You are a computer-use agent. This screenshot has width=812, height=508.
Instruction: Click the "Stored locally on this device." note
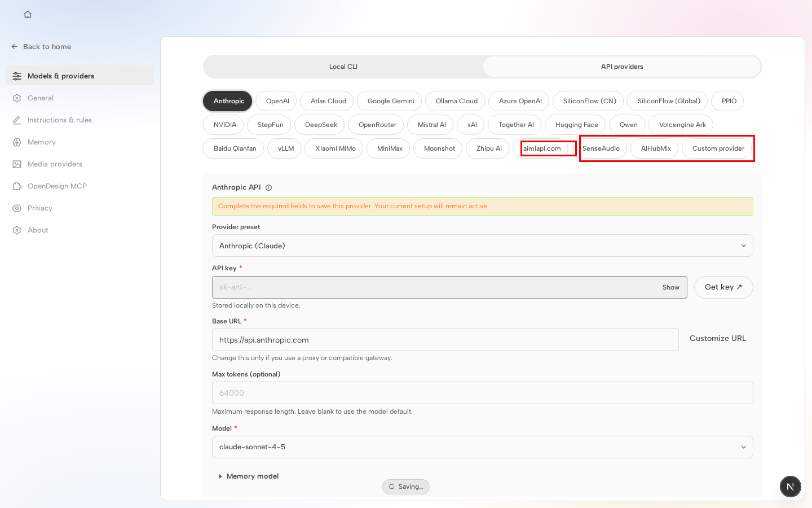[256, 305]
